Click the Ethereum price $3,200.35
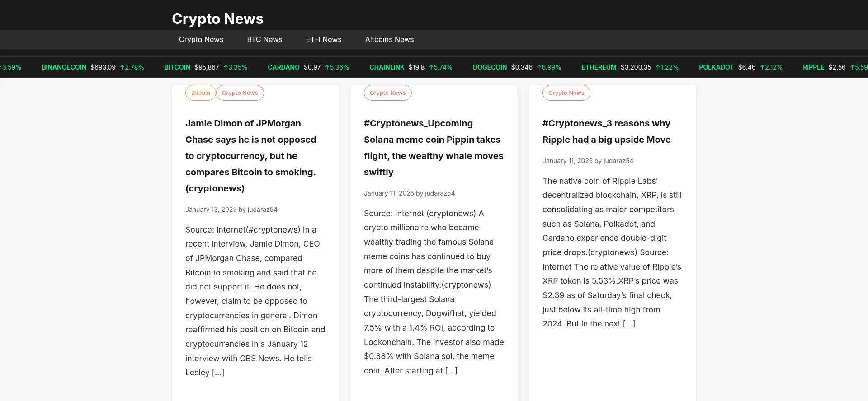Image resolution: width=868 pixels, height=401 pixels. (x=636, y=67)
